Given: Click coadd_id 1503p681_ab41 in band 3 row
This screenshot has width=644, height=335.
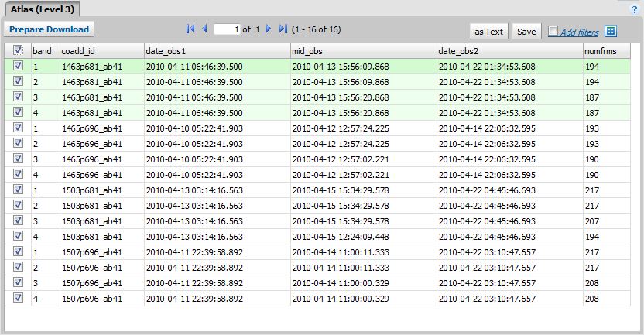Looking at the screenshot, I should pyautogui.click(x=92, y=221).
